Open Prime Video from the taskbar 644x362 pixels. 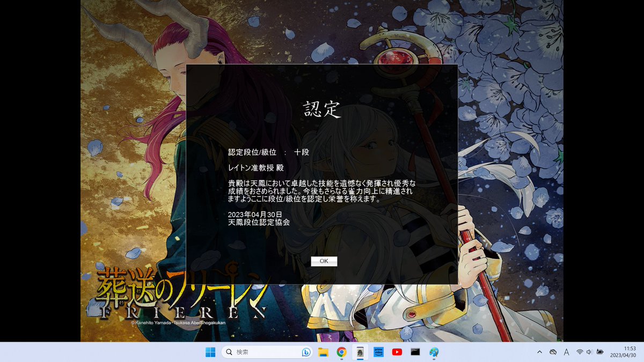click(x=378, y=352)
